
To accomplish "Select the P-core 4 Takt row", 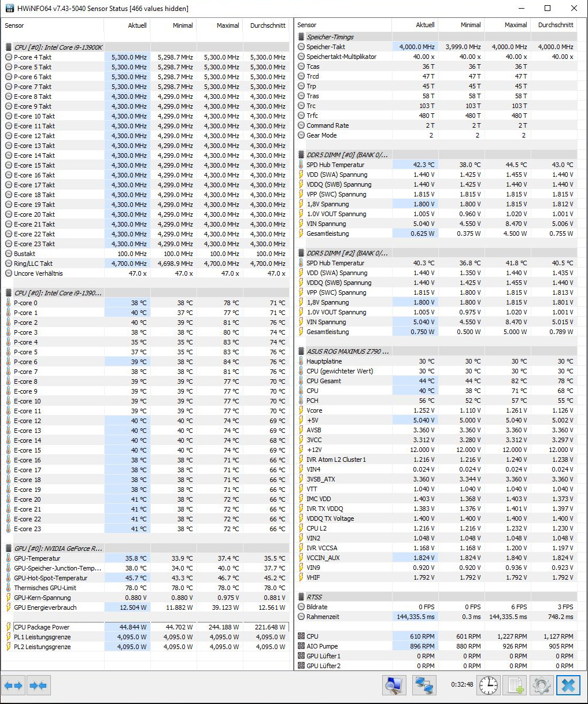I will [32, 57].
